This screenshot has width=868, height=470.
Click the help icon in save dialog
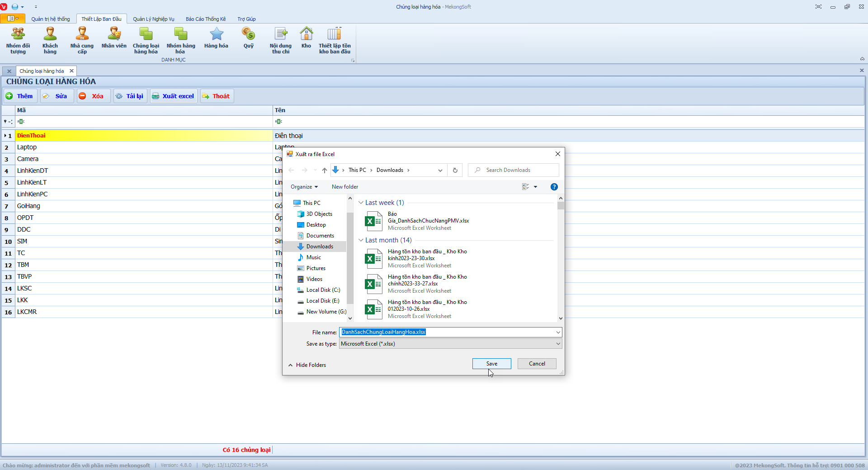click(x=554, y=187)
